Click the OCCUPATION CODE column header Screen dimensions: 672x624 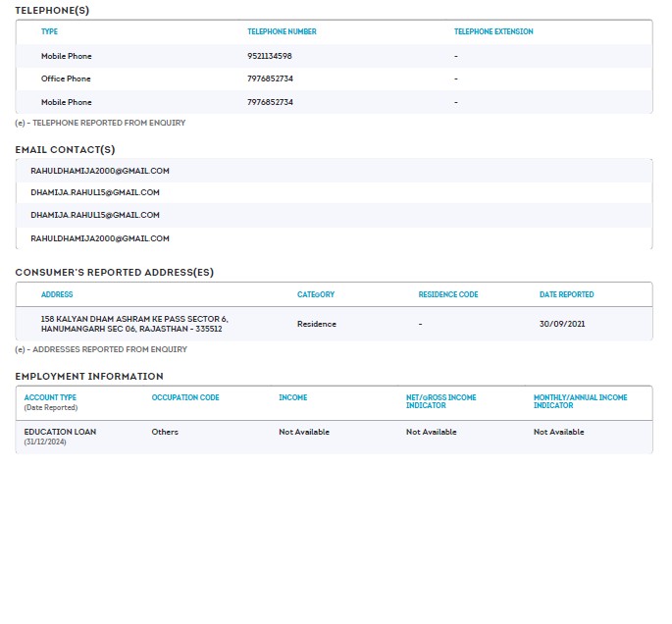(x=185, y=397)
